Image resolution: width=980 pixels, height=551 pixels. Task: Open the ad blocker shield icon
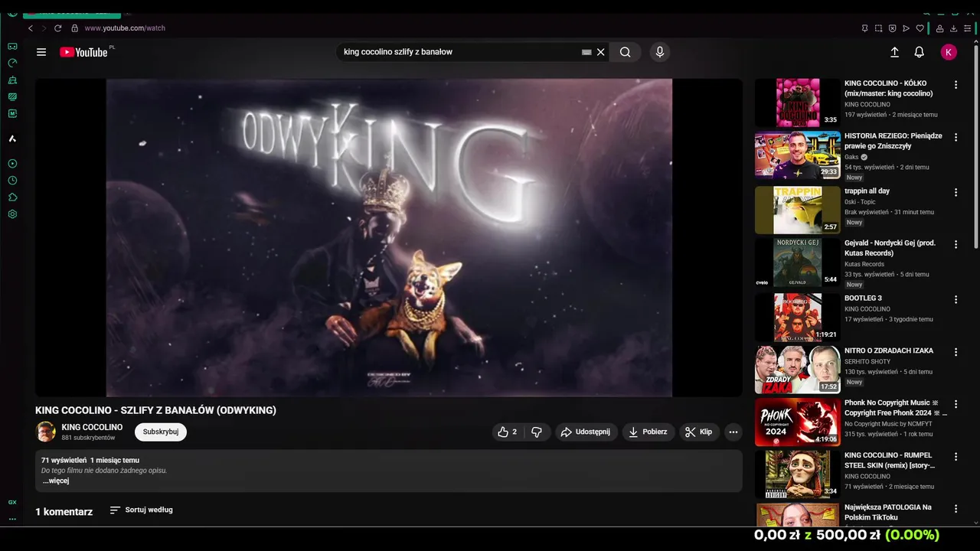pyautogui.click(x=892, y=28)
